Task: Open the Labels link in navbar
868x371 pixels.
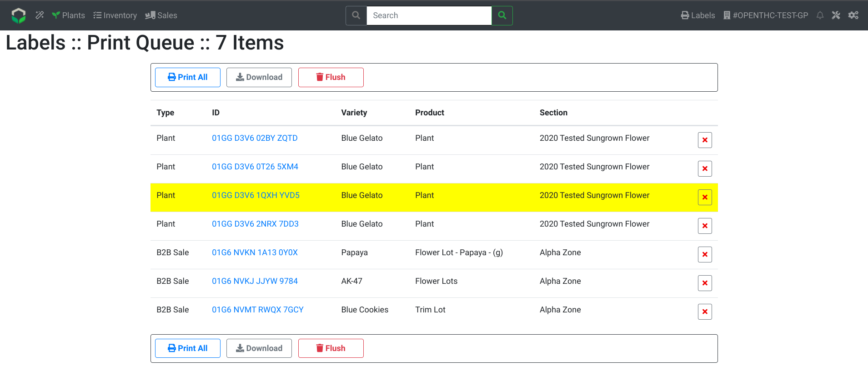Action: [x=698, y=15]
